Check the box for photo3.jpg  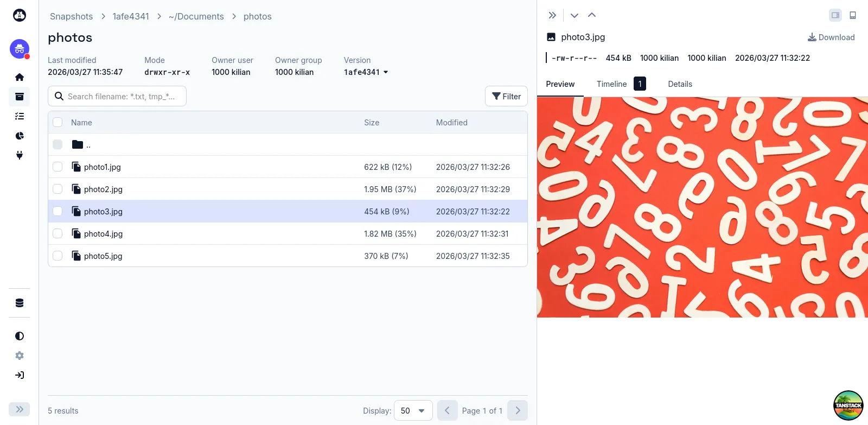58,211
